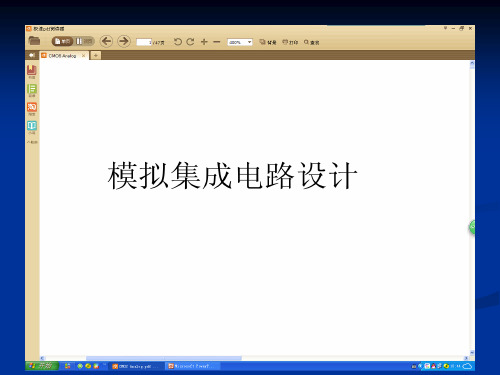This screenshot has height=375, width=500.
Task: Go to the next page arrow
Action: pos(124,41)
